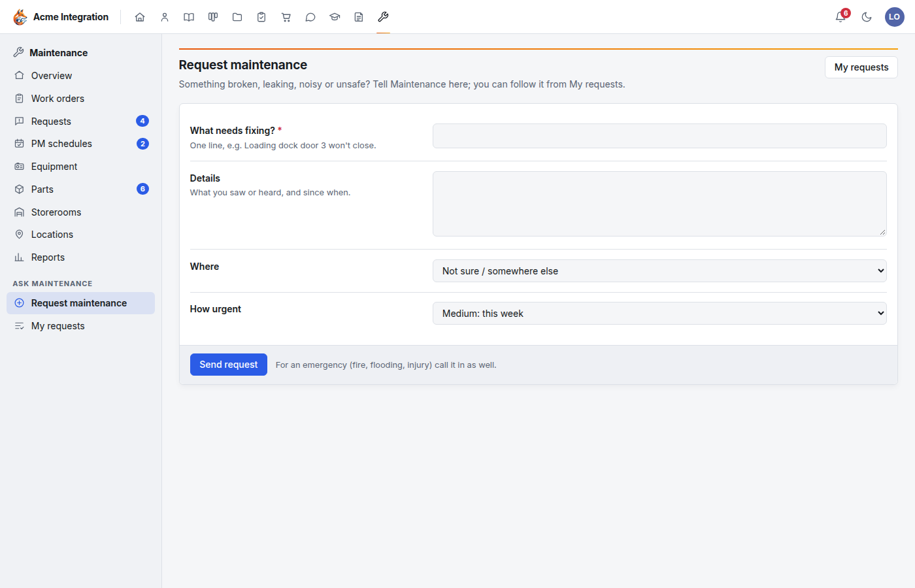The image size is (915, 588).
Task: Open My requests in the sidebar
Action: pos(81,326)
